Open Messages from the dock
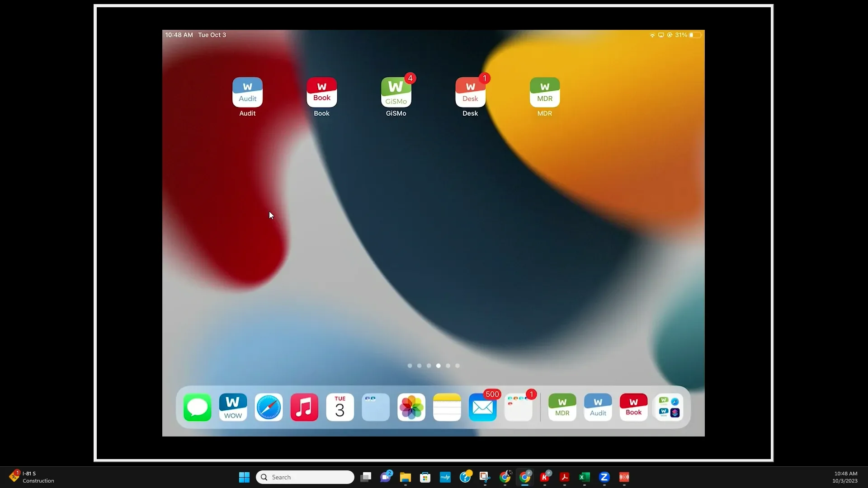This screenshot has height=488, width=868. pos(198,407)
